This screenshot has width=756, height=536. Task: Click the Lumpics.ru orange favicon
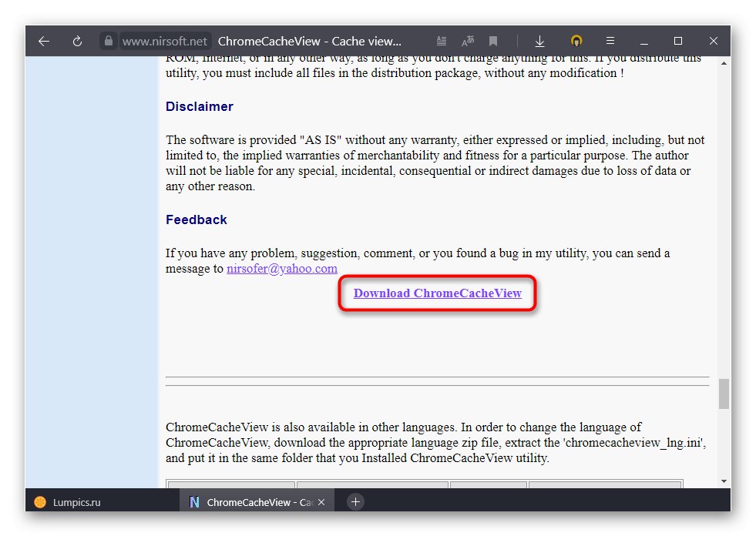(40, 502)
